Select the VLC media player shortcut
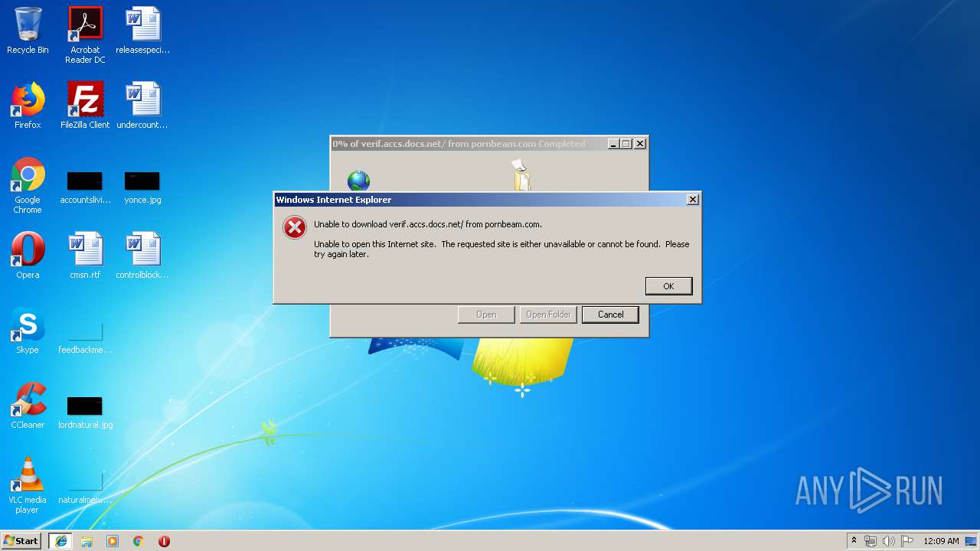Screen dimensions: 980x551 pos(28,485)
